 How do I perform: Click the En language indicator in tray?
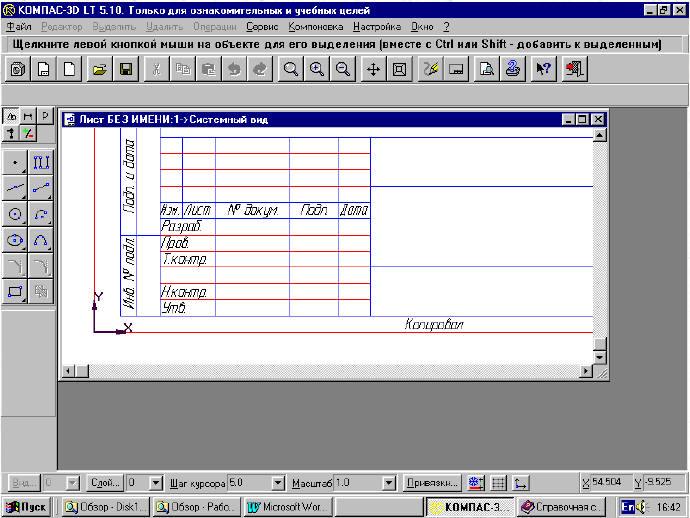pos(628,507)
